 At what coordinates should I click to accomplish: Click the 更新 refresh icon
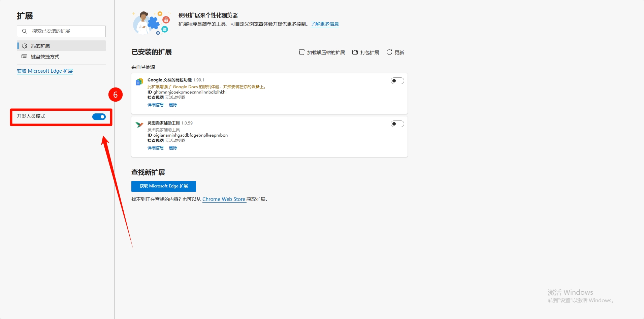coord(389,52)
